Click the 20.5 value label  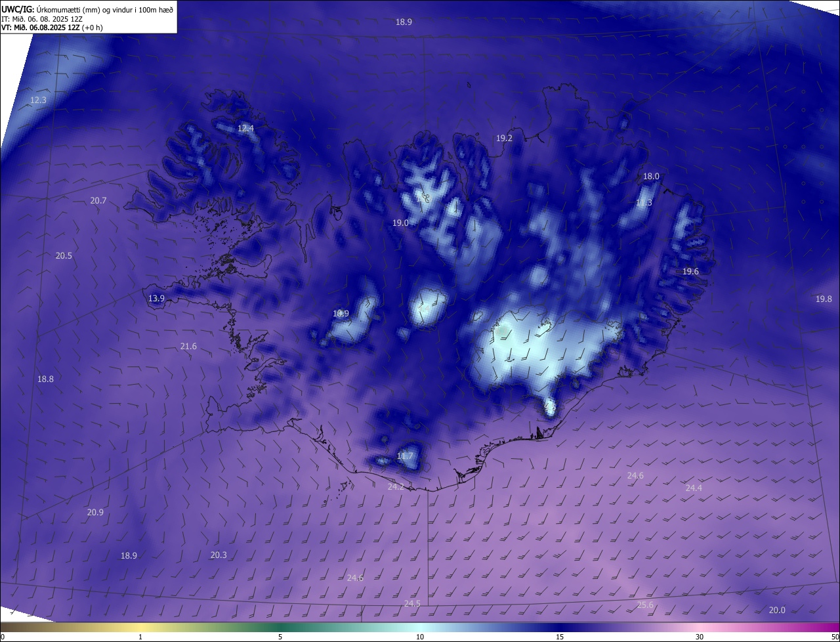tap(64, 256)
